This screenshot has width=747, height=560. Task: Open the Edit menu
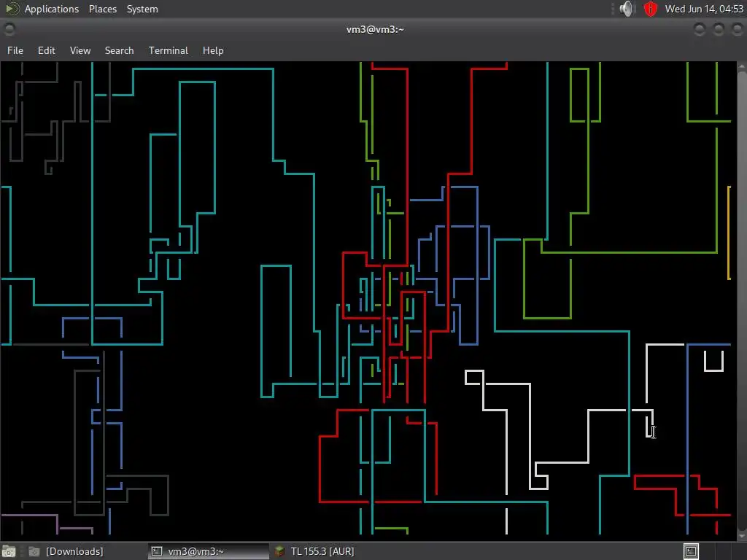click(x=46, y=50)
